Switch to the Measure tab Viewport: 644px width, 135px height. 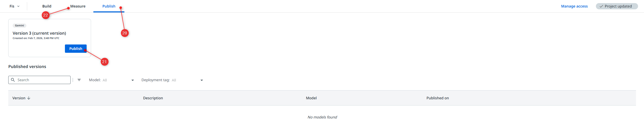[x=78, y=6]
